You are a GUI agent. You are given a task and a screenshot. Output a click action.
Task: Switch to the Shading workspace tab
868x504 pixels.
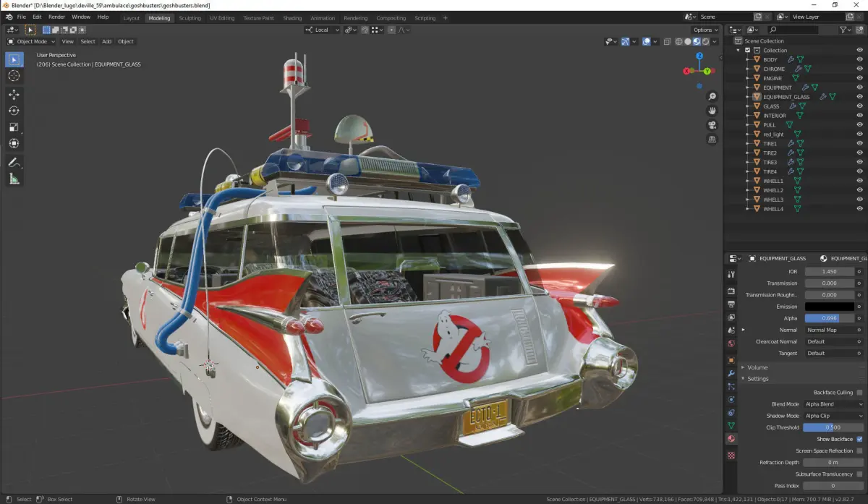click(292, 18)
